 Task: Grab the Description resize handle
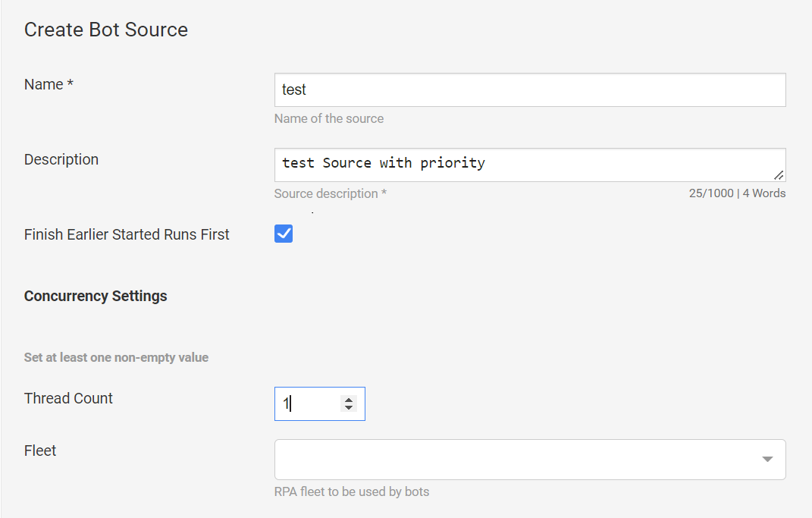coord(779,176)
